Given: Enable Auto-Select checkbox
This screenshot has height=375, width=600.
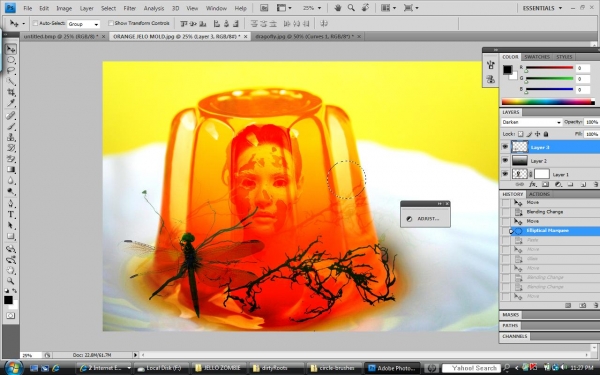Looking at the screenshot, I should [35, 23].
